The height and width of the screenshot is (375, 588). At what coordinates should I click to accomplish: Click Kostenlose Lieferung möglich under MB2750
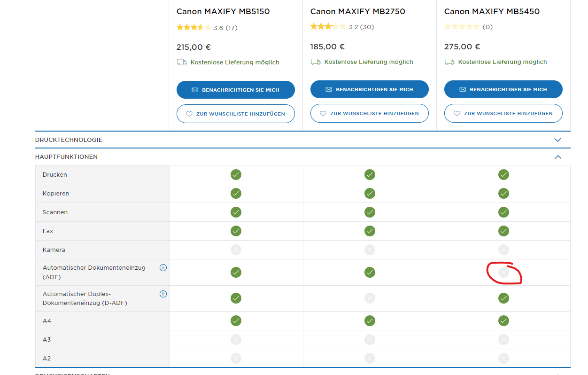(369, 62)
